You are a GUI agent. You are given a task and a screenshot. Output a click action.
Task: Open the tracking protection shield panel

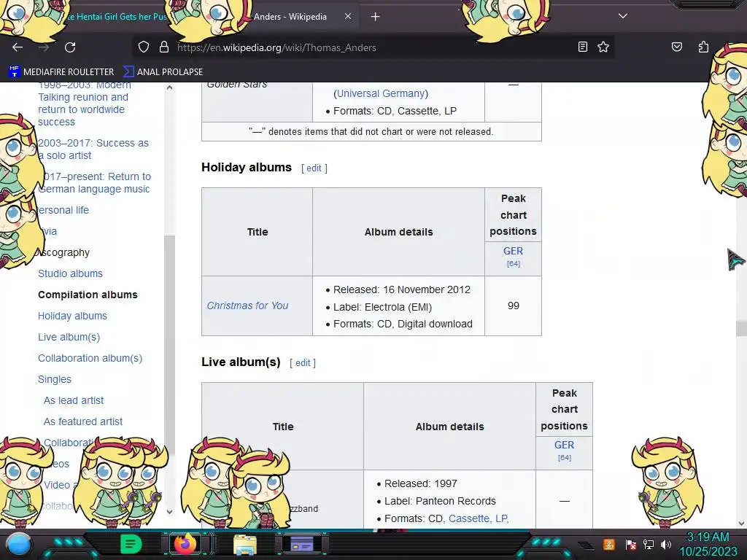pos(144,47)
